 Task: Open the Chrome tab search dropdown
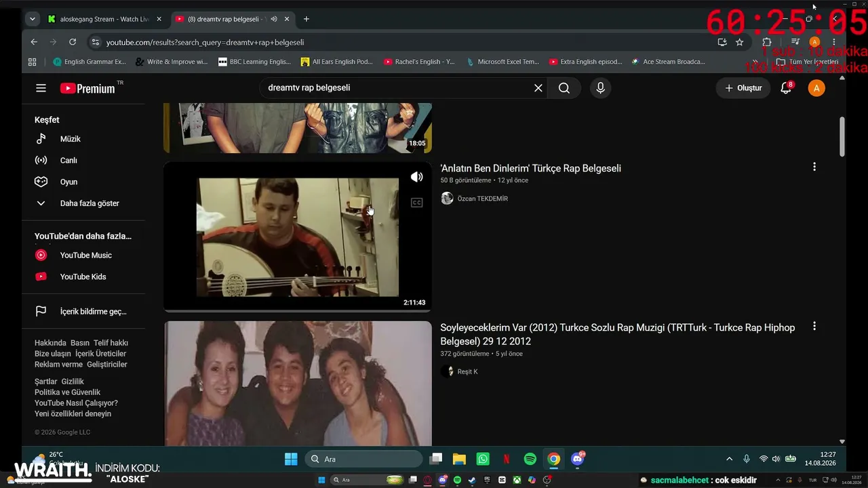click(33, 19)
